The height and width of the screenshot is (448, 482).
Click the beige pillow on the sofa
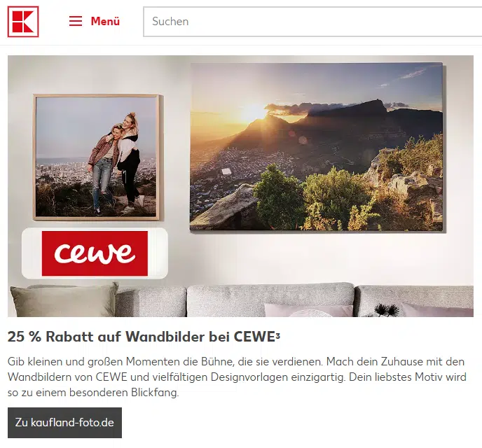pos(64,300)
